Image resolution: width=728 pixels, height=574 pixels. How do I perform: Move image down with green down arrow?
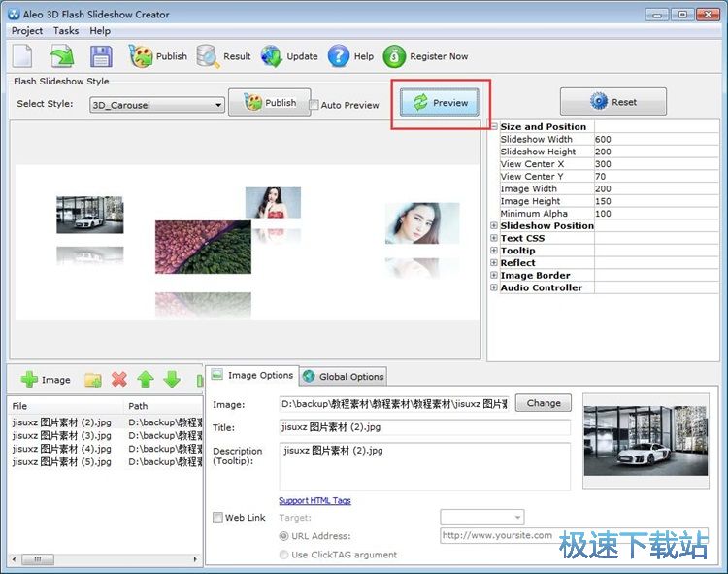(x=171, y=380)
